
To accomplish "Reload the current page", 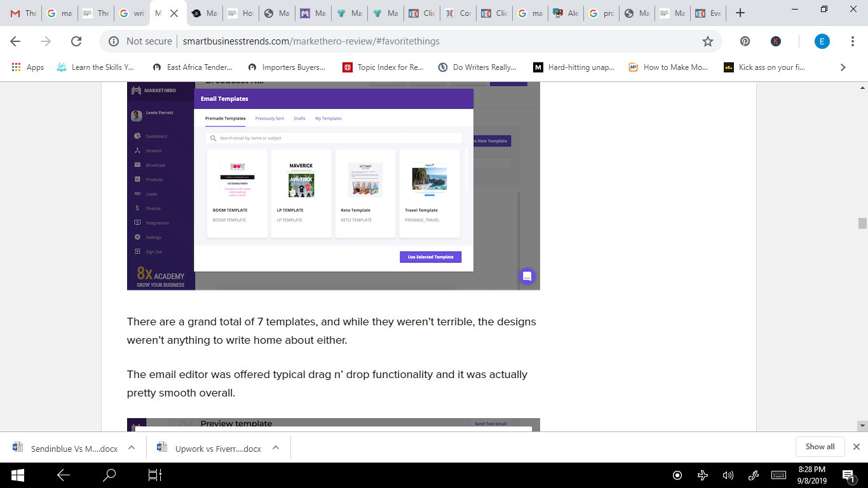I will (x=76, y=41).
